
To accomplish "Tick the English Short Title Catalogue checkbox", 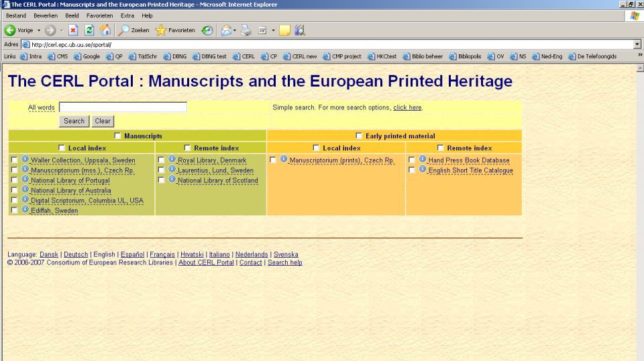I will tap(412, 170).
